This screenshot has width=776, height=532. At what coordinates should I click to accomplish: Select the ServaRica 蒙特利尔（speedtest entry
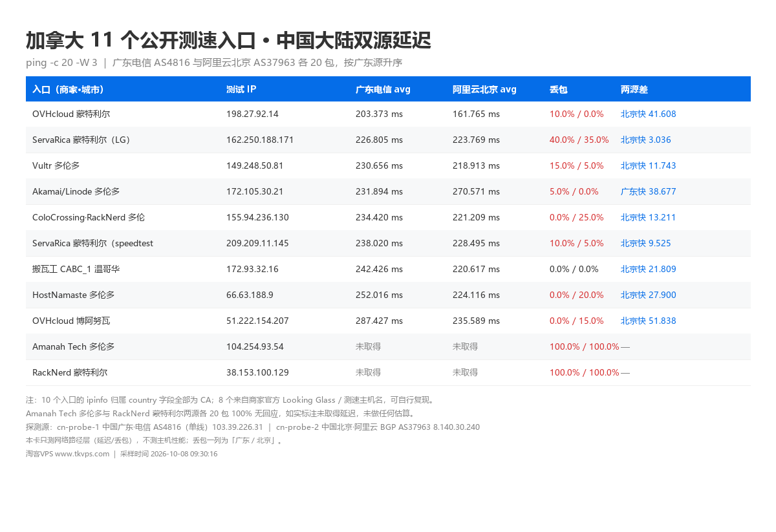pos(92,243)
